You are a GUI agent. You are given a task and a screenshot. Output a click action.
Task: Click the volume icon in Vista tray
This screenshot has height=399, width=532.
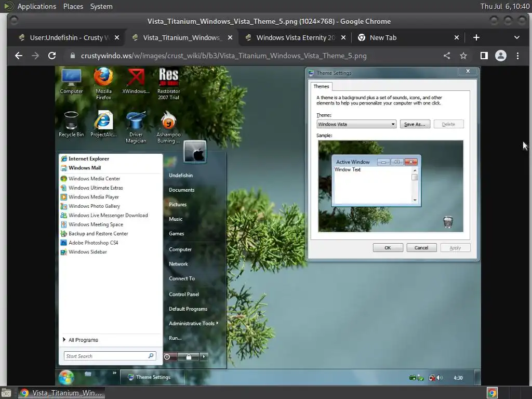coord(440,378)
